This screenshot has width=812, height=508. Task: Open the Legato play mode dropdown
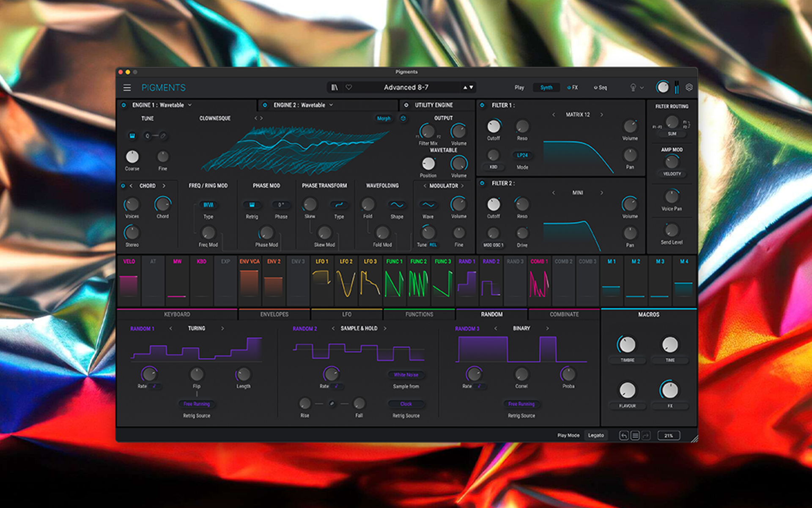(596, 436)
